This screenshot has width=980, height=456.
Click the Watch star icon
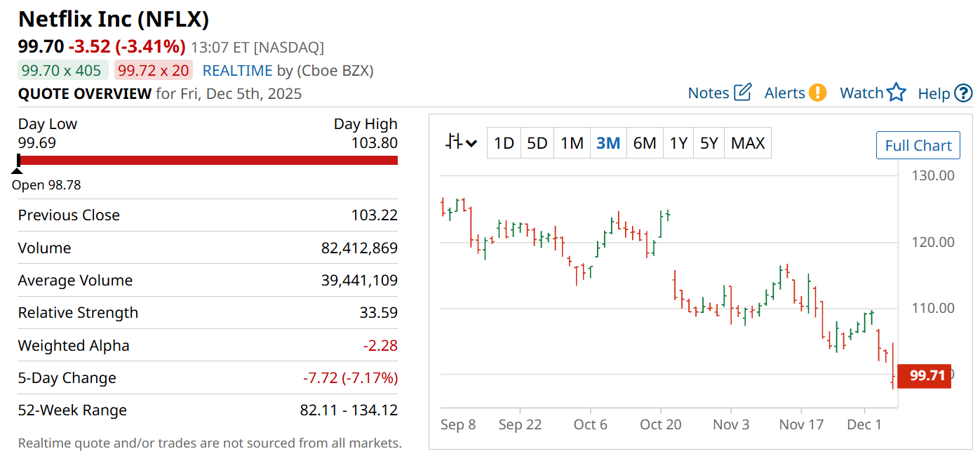point(897,93)
